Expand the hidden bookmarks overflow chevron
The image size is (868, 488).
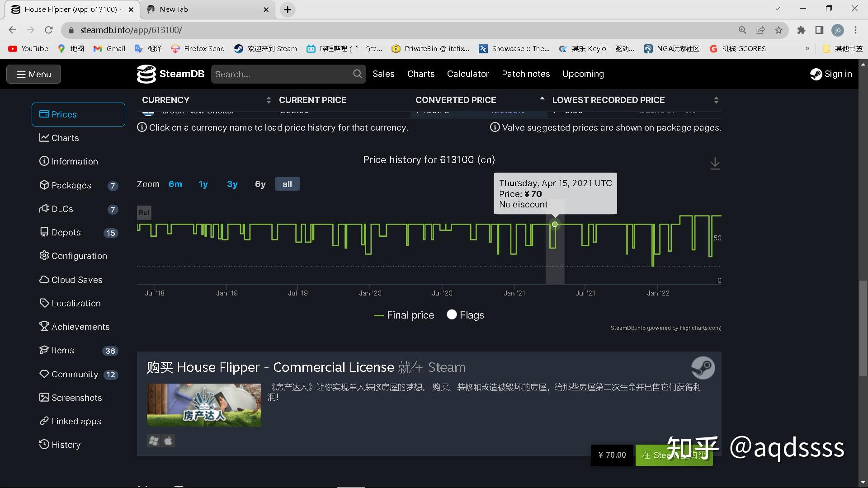(x=808, y=48)
